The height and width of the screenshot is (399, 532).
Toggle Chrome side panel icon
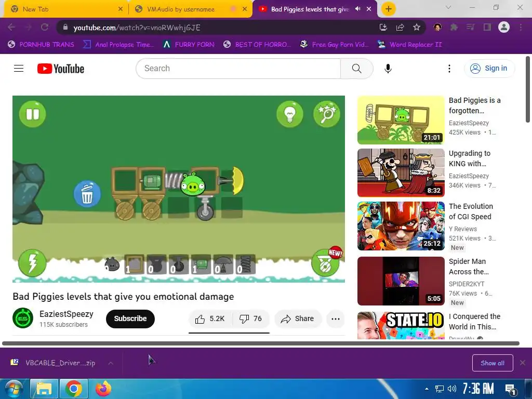click(x=487, y=27)
